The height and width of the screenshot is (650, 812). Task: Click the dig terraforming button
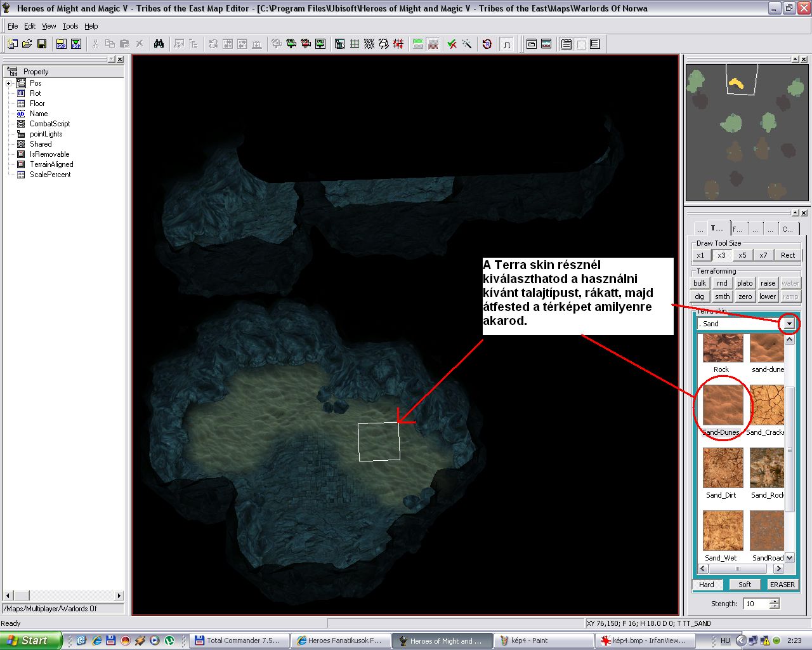[699, 296]
